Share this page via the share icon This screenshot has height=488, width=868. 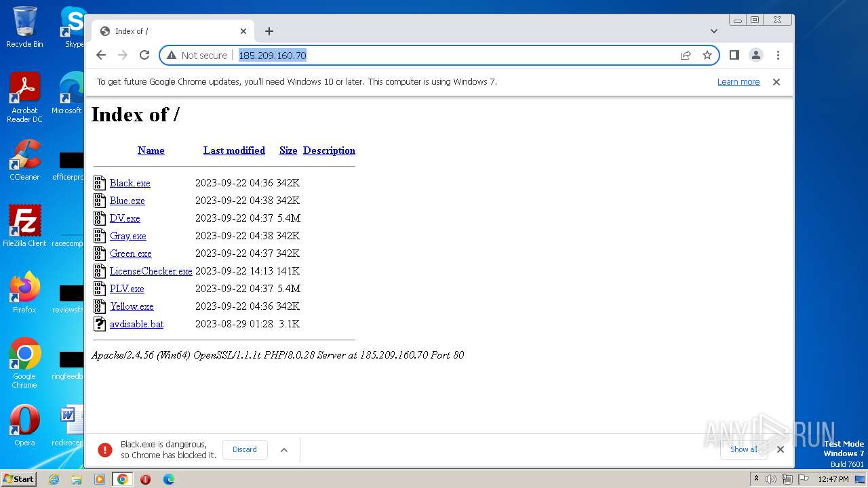point(686,55)
